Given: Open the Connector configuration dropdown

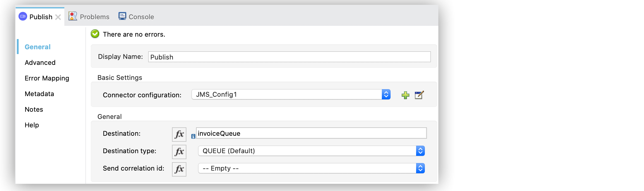Looking at the screenshot, I should tap(386, 94).
